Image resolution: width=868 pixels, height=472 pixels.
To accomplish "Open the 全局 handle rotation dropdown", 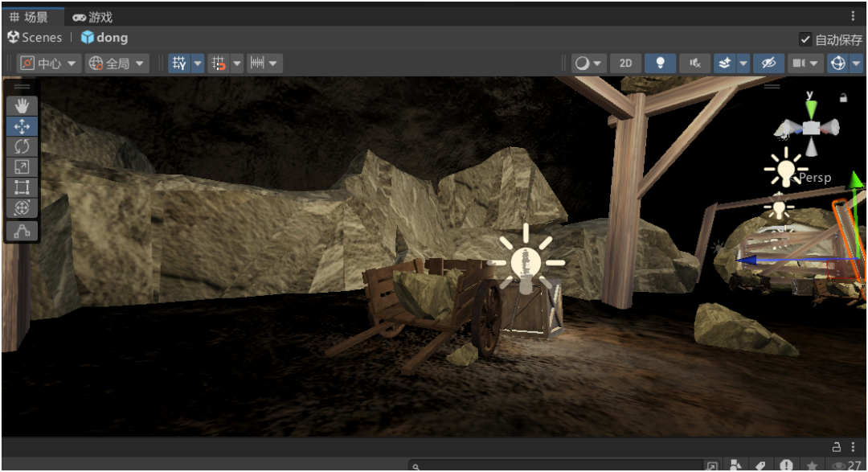I will [x=117, y=64].
